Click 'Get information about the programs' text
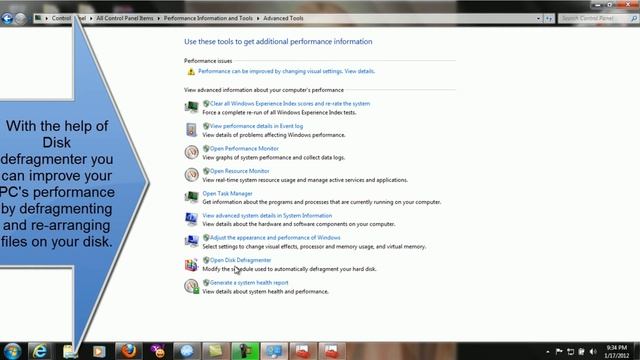This screenshot has width=640, height=360. coord(322,202)
